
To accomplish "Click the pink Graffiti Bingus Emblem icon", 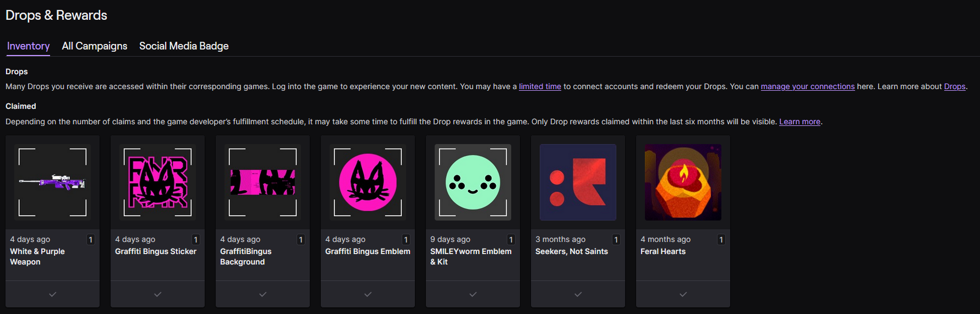I will (368, 182).
